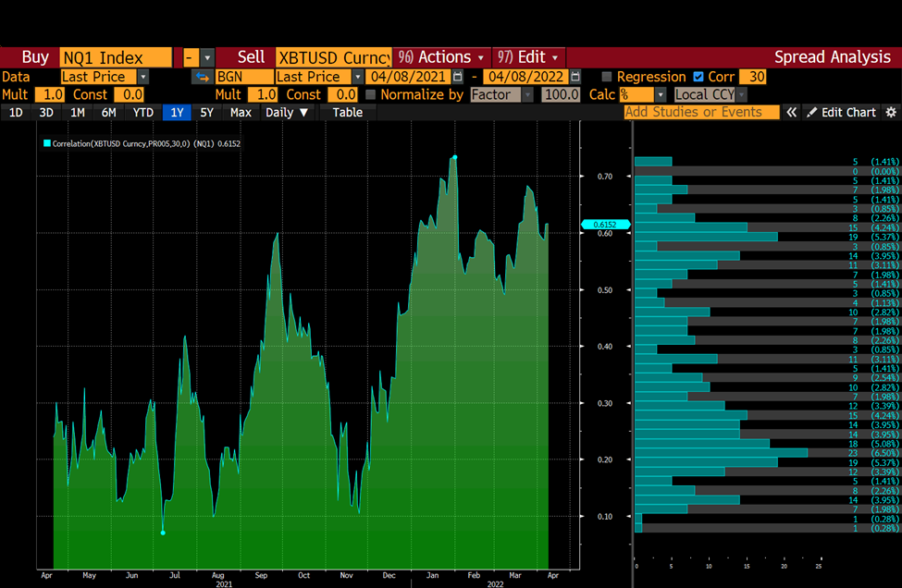The width and height of the screenshot is (902, 588).
Task: Toggle the Normalize by checkbox
Action: coord(370,94)
